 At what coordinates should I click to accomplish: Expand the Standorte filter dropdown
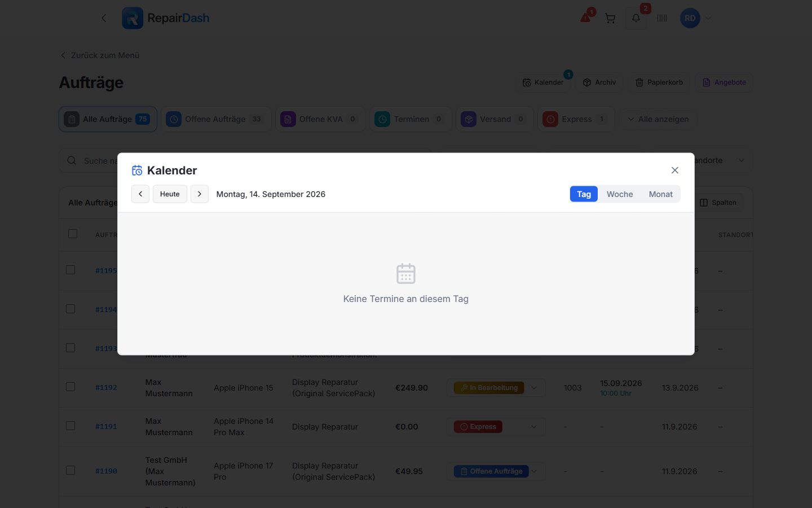point(741,161)
